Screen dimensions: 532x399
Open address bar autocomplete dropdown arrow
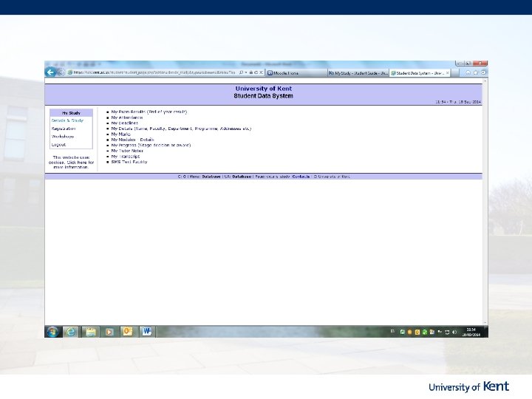(245, 72)
